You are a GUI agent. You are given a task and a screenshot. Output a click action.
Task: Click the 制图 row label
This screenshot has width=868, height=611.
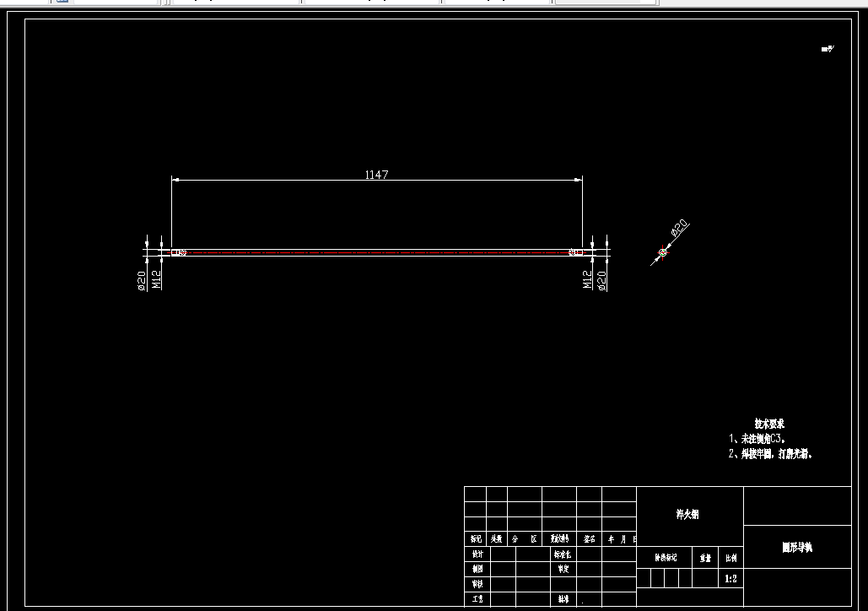477,569
